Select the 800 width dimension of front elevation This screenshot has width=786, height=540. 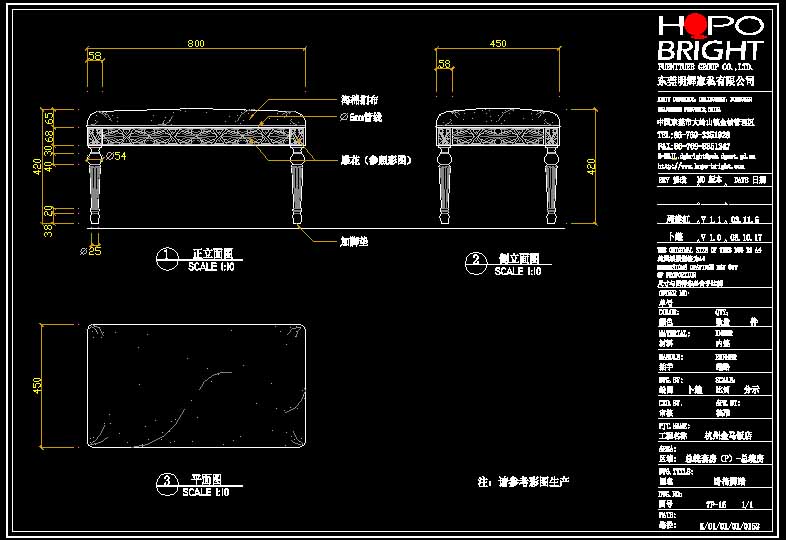196,44
